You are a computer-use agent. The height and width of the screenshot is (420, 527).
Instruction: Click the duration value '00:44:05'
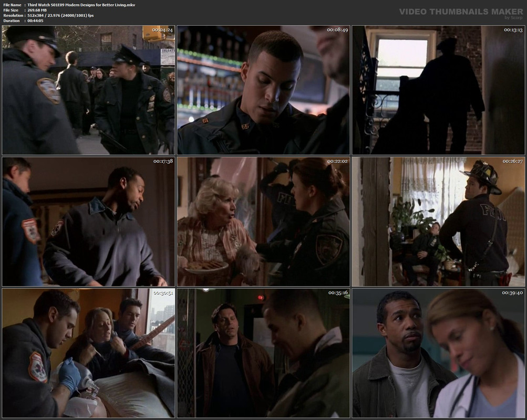[35, 21]
